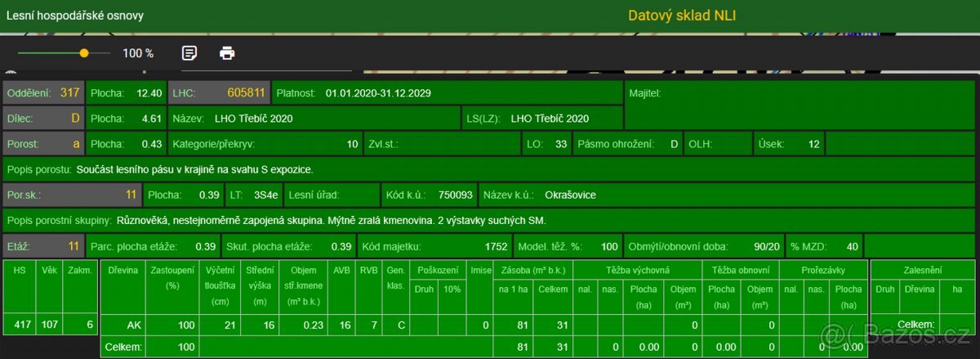Click the 100 % zoom label

(x=138, y=53)
